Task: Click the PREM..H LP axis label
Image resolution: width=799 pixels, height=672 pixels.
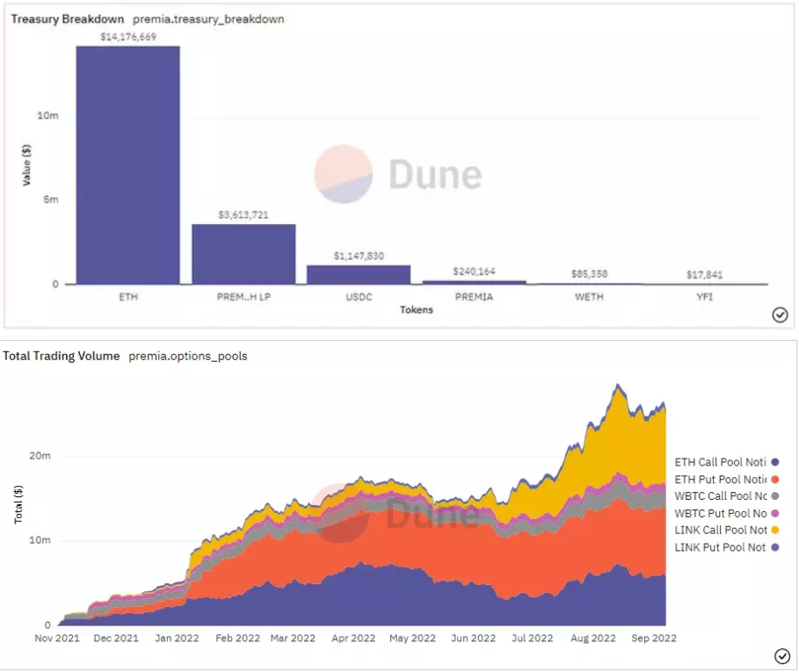Action: pos(243,297)
